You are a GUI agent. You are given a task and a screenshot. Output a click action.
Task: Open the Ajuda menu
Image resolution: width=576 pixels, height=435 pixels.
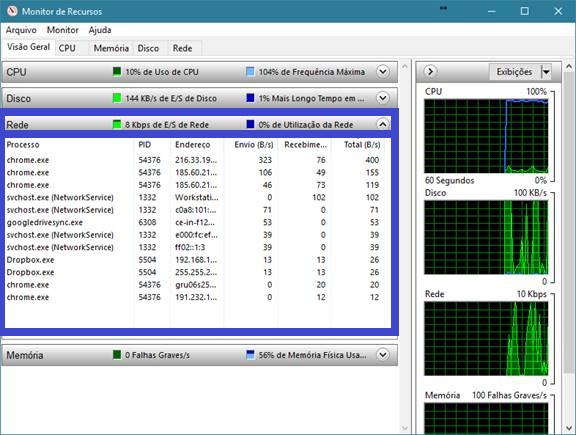(100, 30)
